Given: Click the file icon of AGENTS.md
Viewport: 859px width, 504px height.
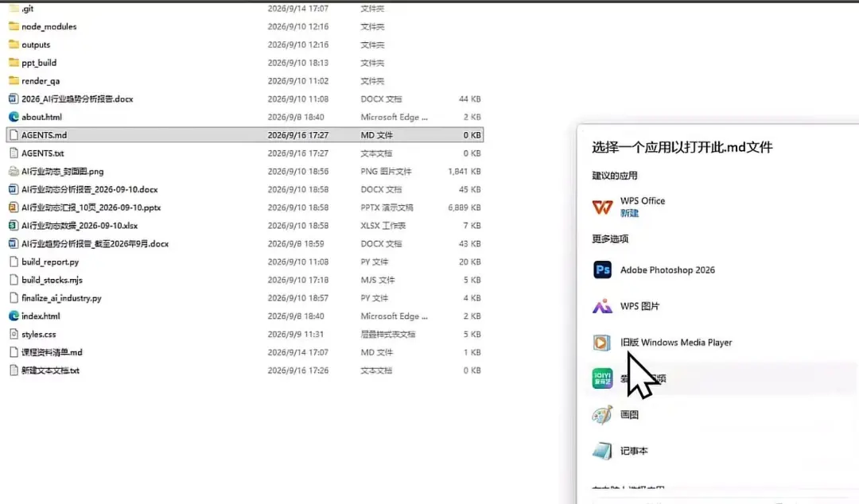Looking at the screenshot, I should click(x=14, y=135).
